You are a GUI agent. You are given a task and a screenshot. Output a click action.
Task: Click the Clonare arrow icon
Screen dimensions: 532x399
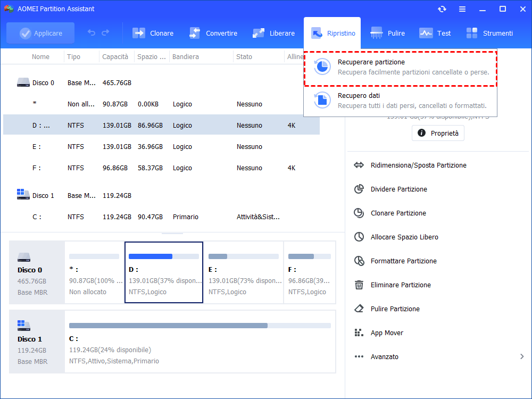point(139,33)
